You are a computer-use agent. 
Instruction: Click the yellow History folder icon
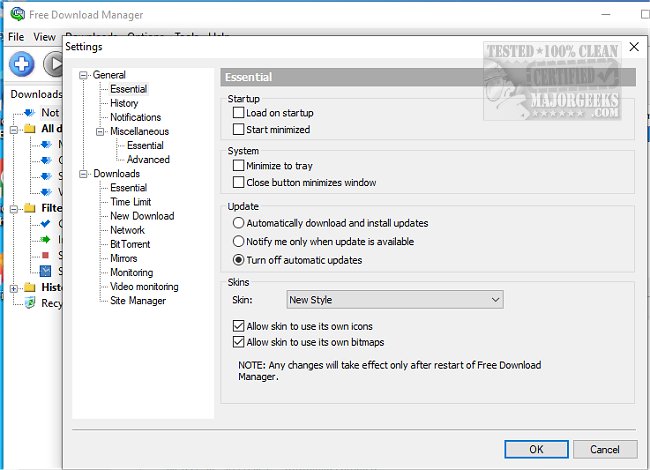(29, 287)
